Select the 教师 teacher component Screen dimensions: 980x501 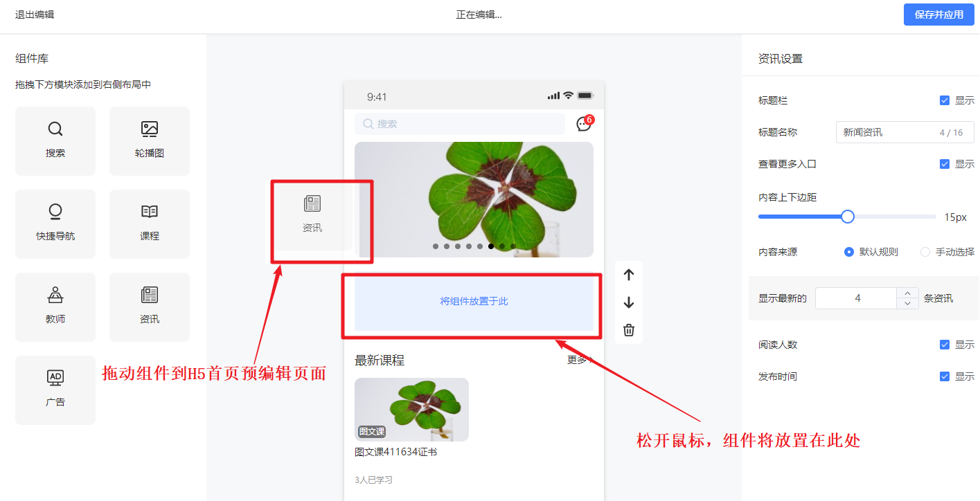point(55,307)
